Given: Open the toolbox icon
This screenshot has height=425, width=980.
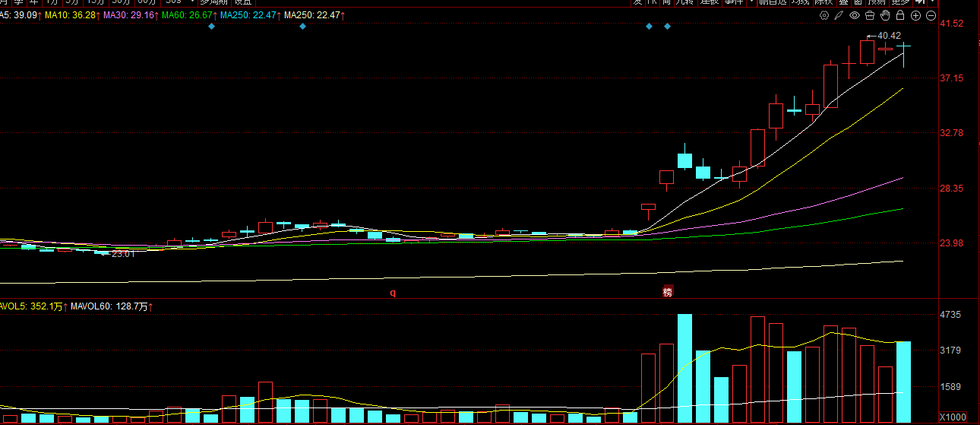Looking at the screenshot, I should 870,15.
